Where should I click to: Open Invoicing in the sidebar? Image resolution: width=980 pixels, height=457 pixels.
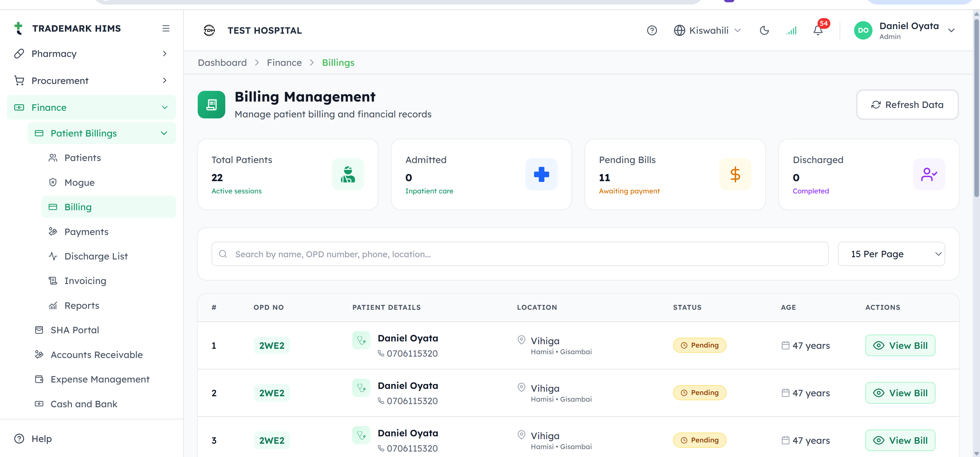[109, 281]
